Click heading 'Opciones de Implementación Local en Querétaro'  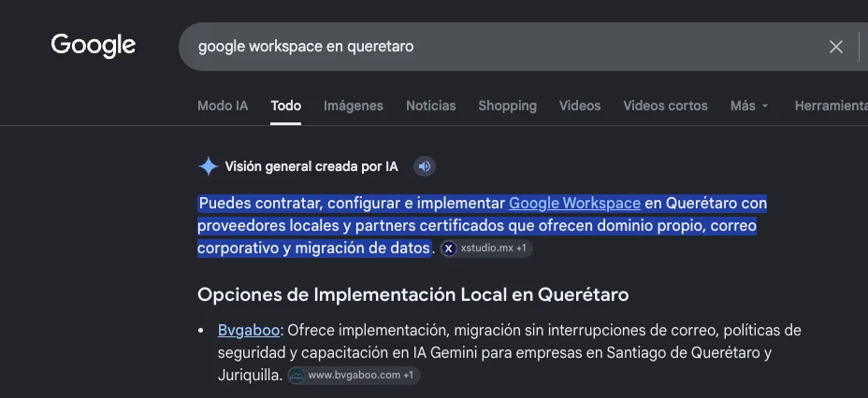click(413, 294)
